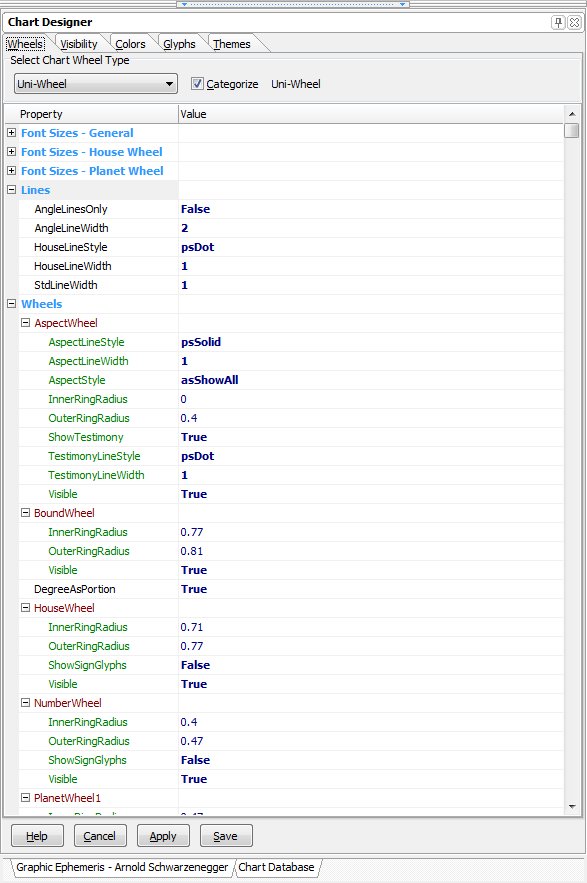587x883 pixels.
Task: Click the property grid scrollbar thumb
Action: coord(572,131)
